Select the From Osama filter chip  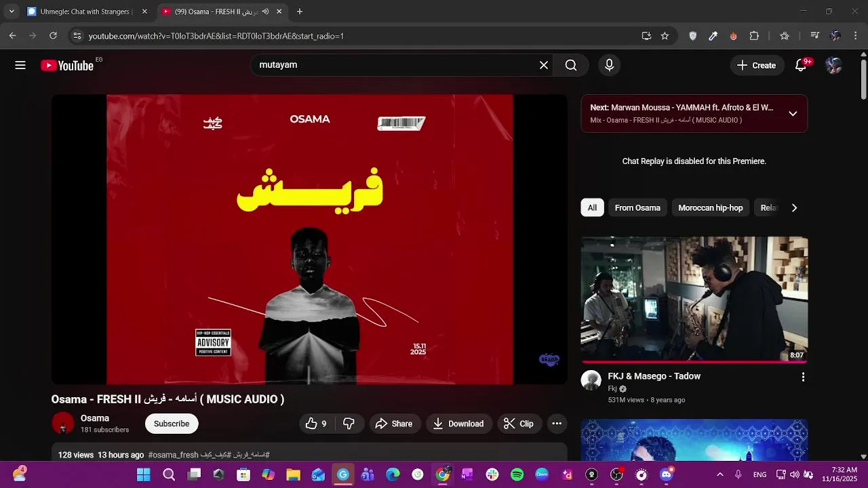click(637, 208)
